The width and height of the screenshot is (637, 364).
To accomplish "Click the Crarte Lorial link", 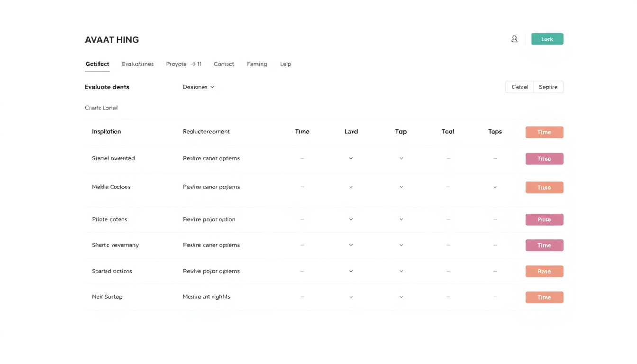I will tap(101, 108).
